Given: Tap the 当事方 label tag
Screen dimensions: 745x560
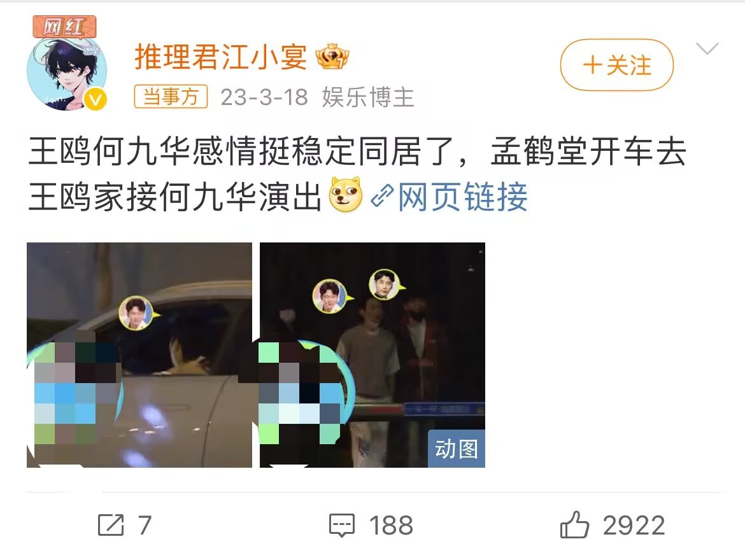Looking at the screenshot, I should coord(171,97).
